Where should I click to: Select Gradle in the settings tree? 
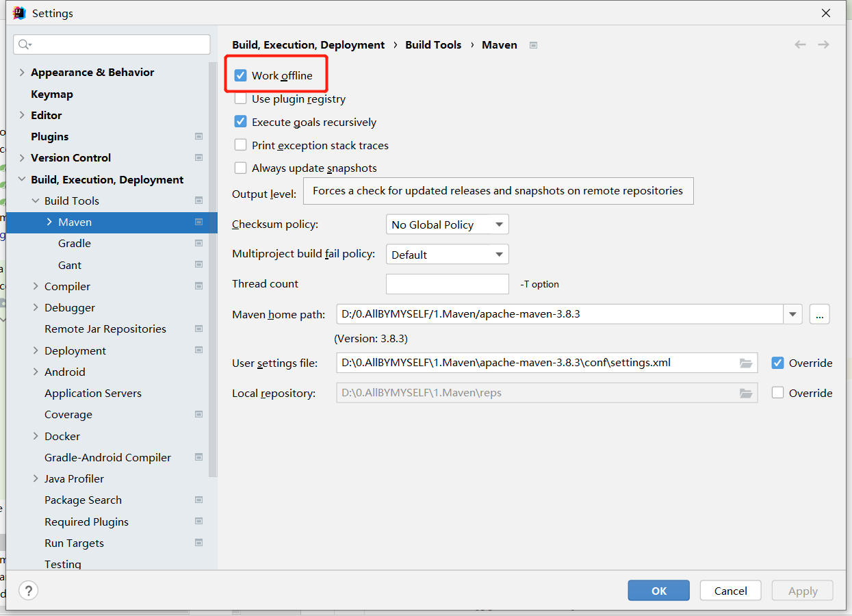74,243
